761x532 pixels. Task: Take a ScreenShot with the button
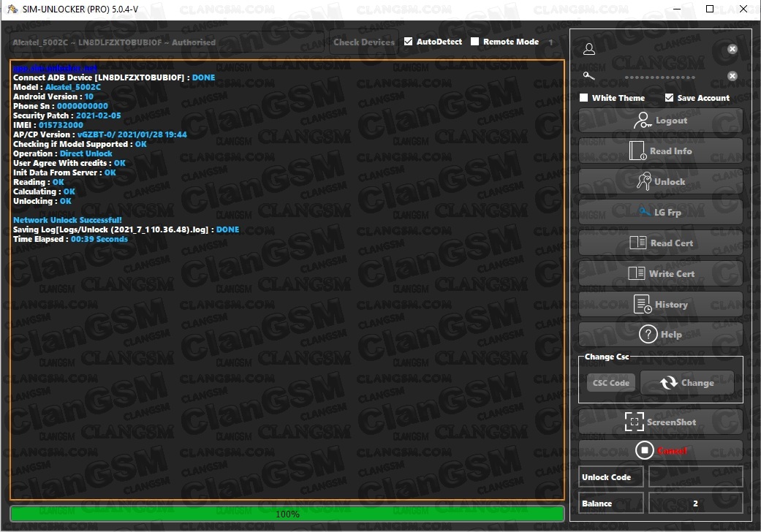(661, 422)
